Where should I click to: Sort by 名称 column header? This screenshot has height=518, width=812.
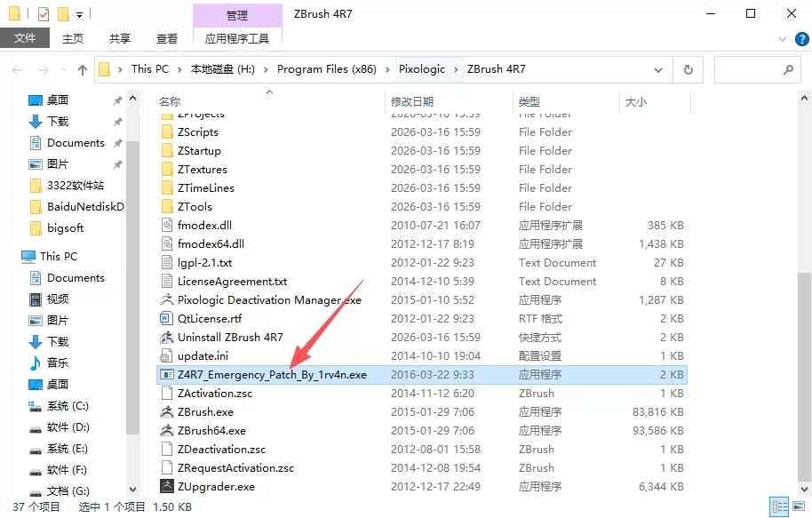pyautogui.click(x=170, y=101)
